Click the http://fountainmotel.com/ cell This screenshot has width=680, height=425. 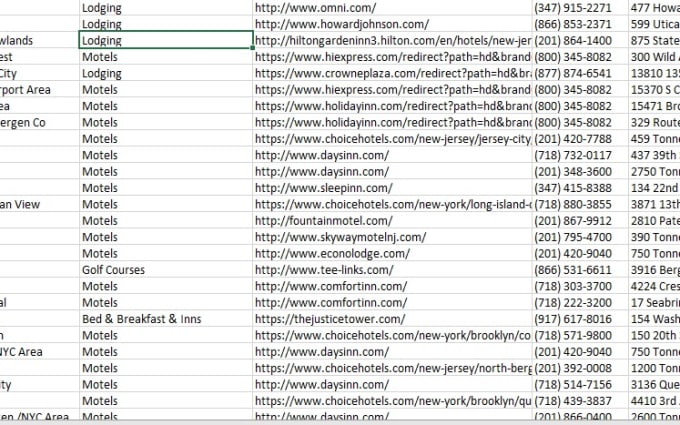(x=392, y=221)
